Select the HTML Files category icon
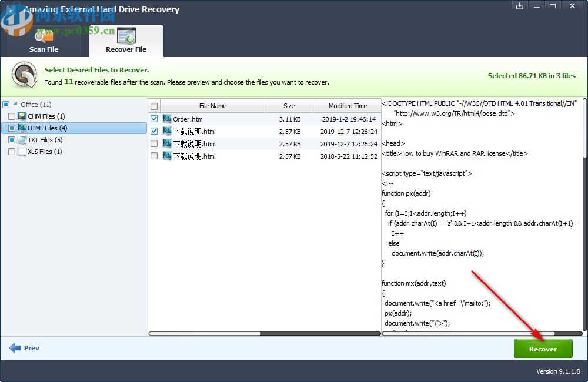Image resolution: width=588 pixels, height=382 pixels. click(x=22, y=128)
